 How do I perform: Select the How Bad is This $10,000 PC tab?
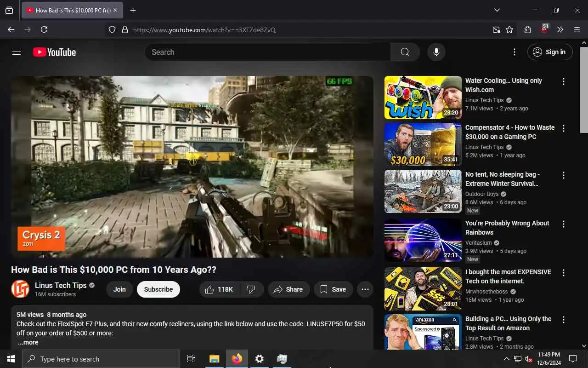72,10
